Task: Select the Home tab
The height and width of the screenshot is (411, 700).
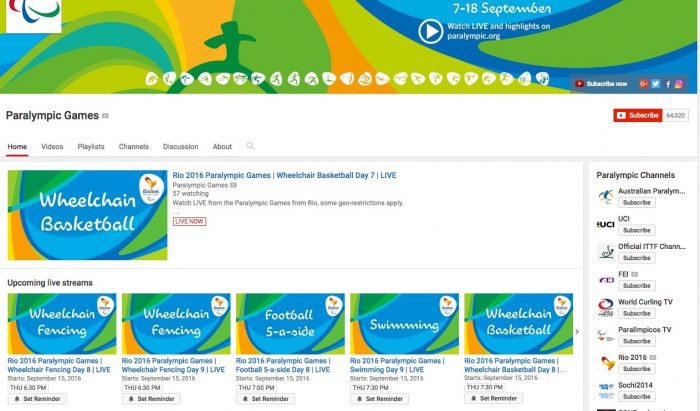Action: coord(17,146)
